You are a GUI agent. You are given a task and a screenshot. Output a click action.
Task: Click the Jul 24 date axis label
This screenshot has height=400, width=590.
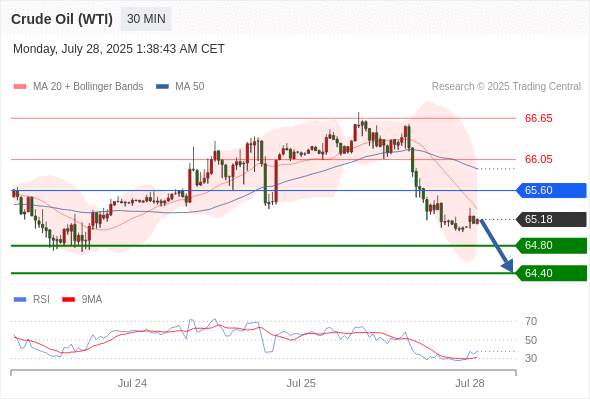click(x=132, y=383)
